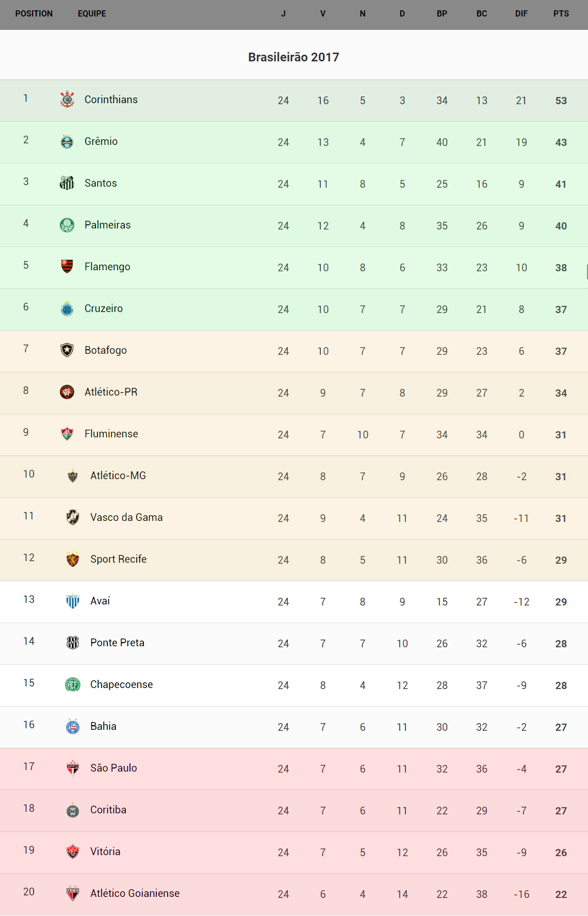This screenshot has width=588, height=916.
Task: Click the EQUIPE column header
Action: [92, 14]
